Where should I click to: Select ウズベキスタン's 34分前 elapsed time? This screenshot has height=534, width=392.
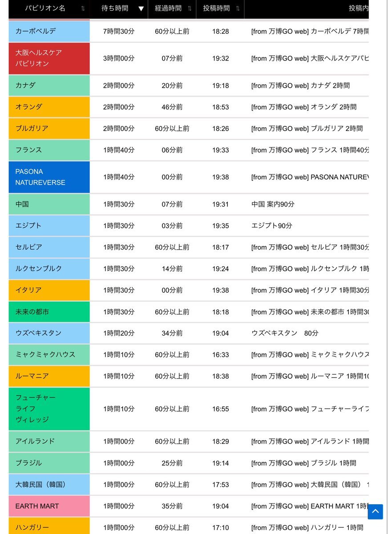click(172, 333)
